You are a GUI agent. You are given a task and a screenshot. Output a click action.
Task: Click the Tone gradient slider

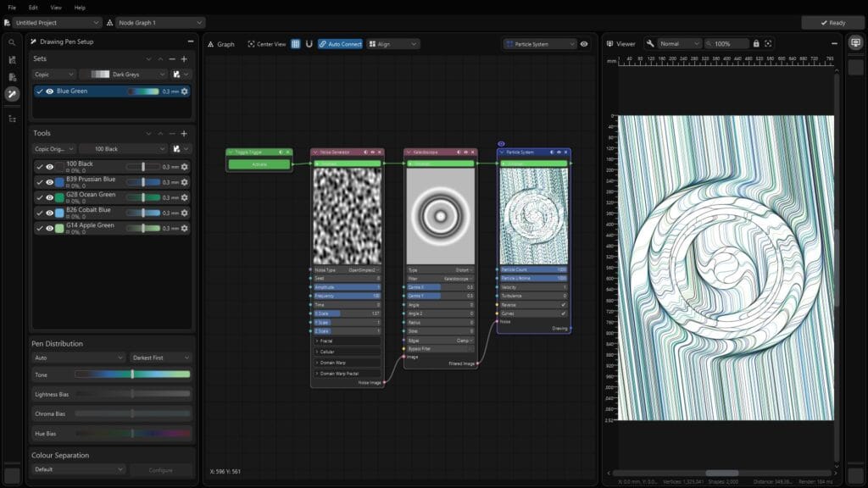click(x=131, y=374)
